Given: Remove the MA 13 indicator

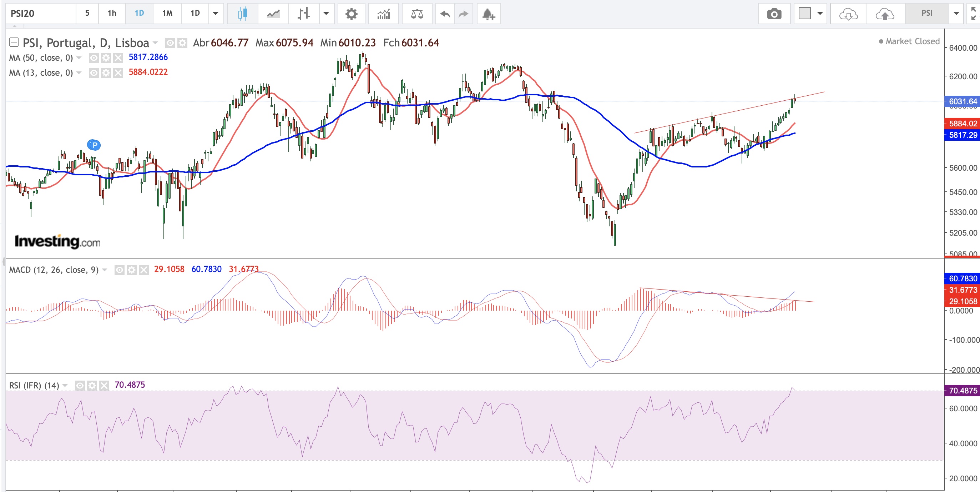Looking at the screenshot, I should coord(118,72).
